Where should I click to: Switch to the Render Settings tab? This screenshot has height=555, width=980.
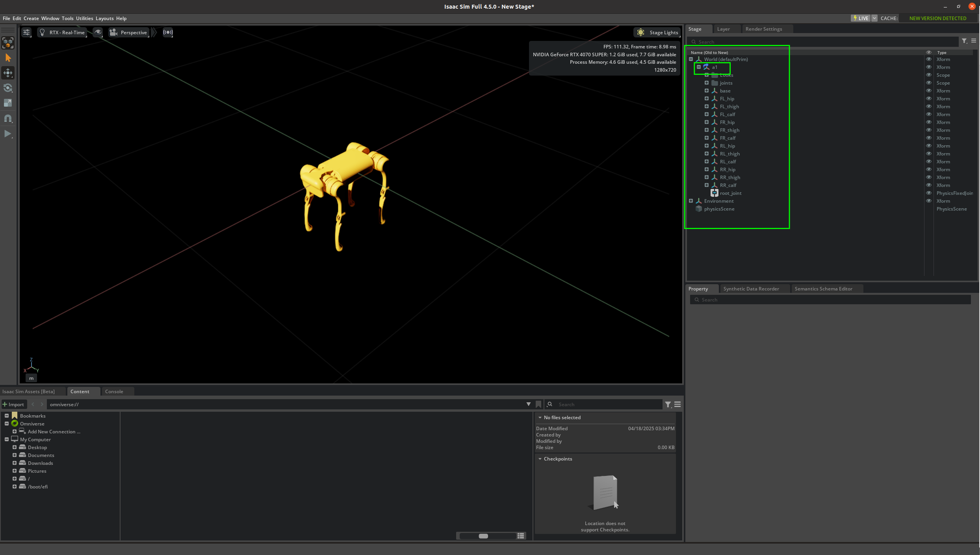(x=763, y=29)
